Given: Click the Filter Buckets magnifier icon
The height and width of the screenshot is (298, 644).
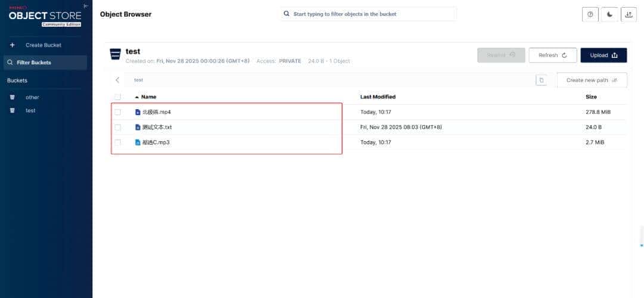Looking at the screenshot, I should point(10,63).
